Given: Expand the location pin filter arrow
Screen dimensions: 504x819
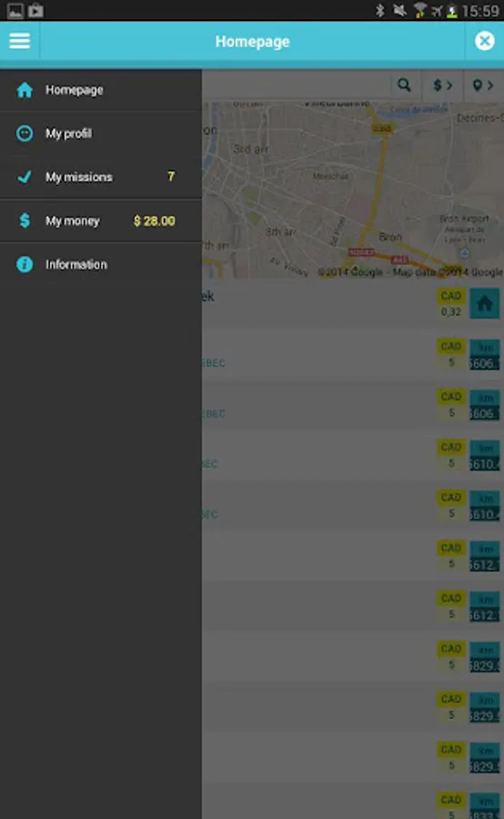Looking at the screenshot, I should [x=483, y=86].
